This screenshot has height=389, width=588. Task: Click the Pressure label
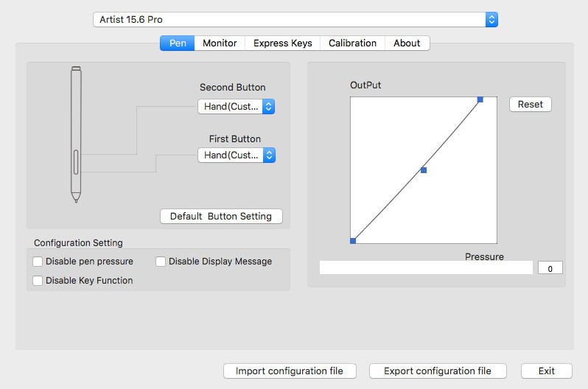(484, 257)
